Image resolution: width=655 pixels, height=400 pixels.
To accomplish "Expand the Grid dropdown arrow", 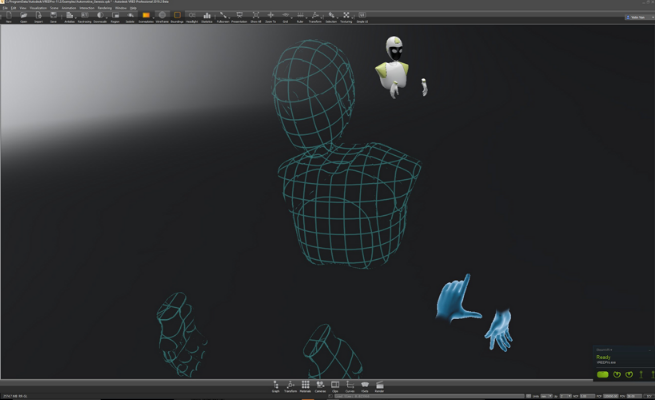I will pyautogui.click(x=291, y=18).
